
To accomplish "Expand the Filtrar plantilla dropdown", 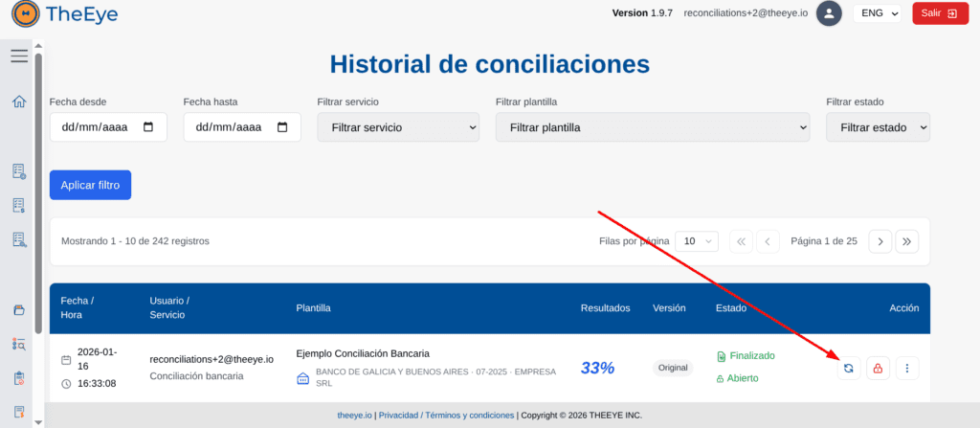I will (652, 127).
